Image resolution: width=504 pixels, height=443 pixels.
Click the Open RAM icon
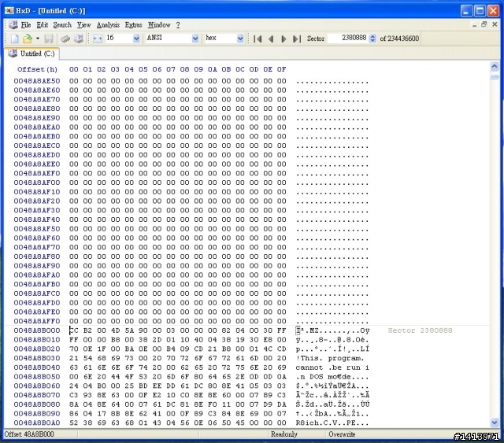click(65, 39)
